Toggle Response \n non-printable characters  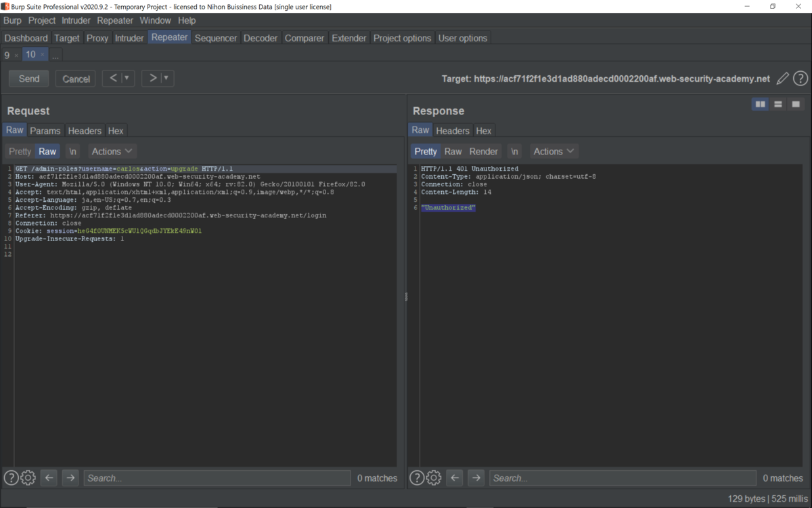point(515,151)
